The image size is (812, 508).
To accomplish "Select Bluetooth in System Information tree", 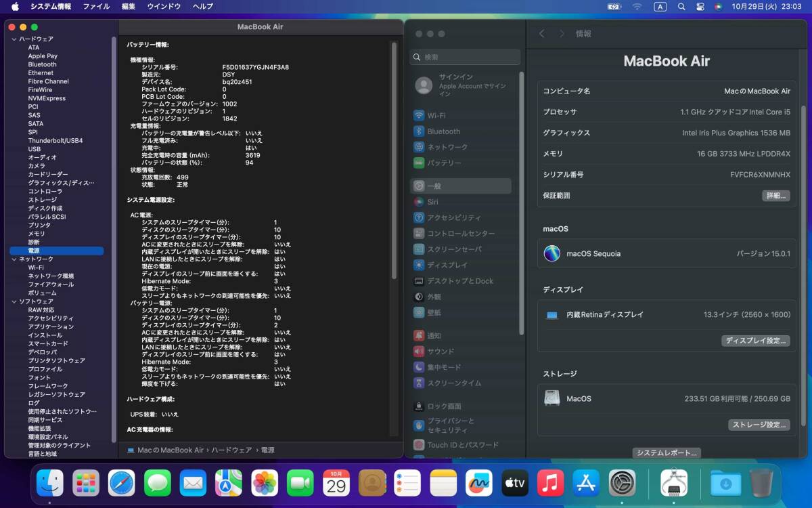I will [43, 64].
